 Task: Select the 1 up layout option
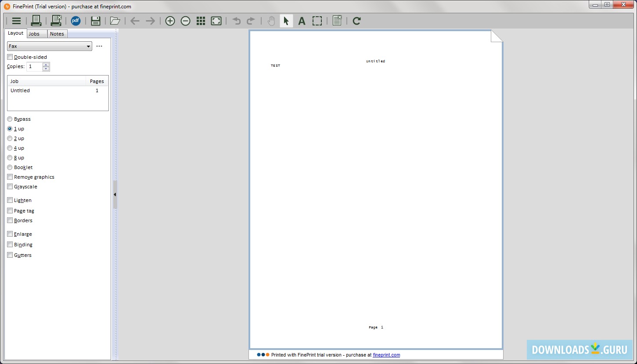click(x=10, y=129)
